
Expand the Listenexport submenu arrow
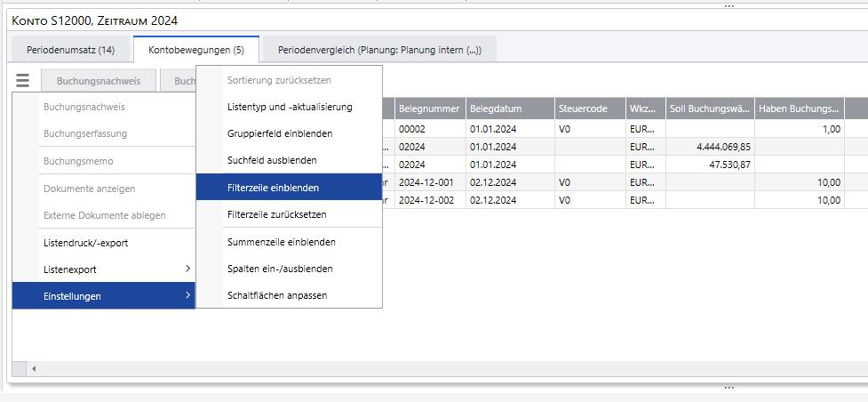pyautogui.click(x=187, y=269)
